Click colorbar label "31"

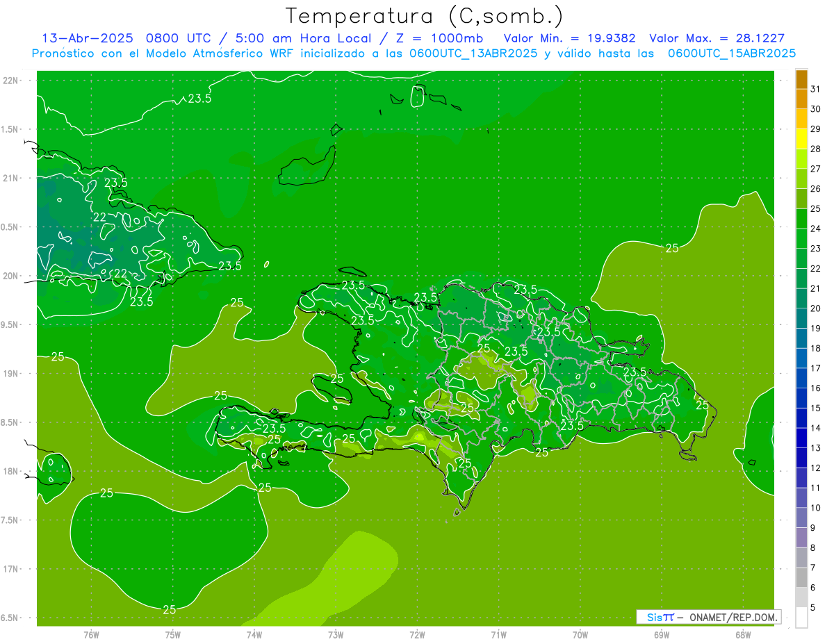click(816, 89)
